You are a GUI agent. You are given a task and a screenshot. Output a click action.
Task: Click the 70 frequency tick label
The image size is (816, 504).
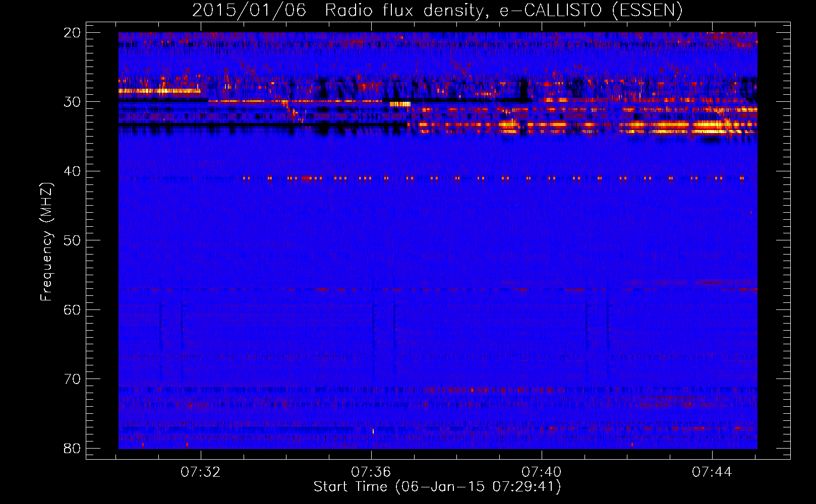pos(73,379)
